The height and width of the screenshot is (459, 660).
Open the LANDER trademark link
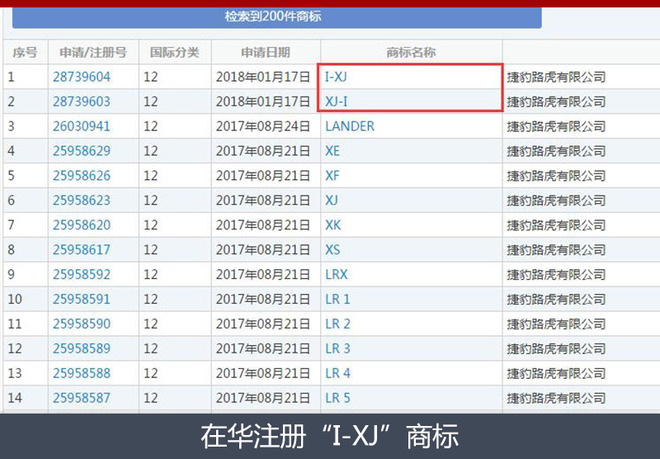pos(350,127)
